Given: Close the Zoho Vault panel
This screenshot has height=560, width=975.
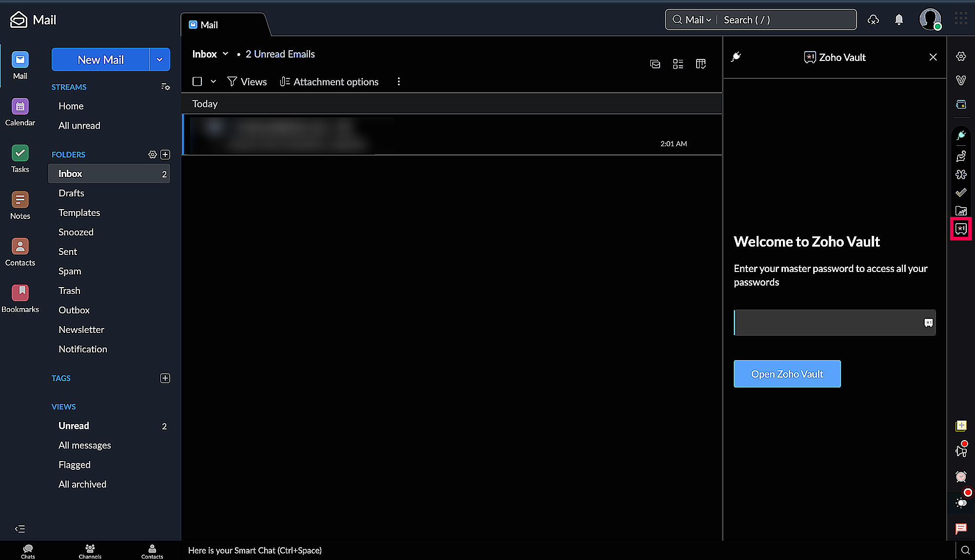Looking at the screenshot, I should (x=933, y=57).
